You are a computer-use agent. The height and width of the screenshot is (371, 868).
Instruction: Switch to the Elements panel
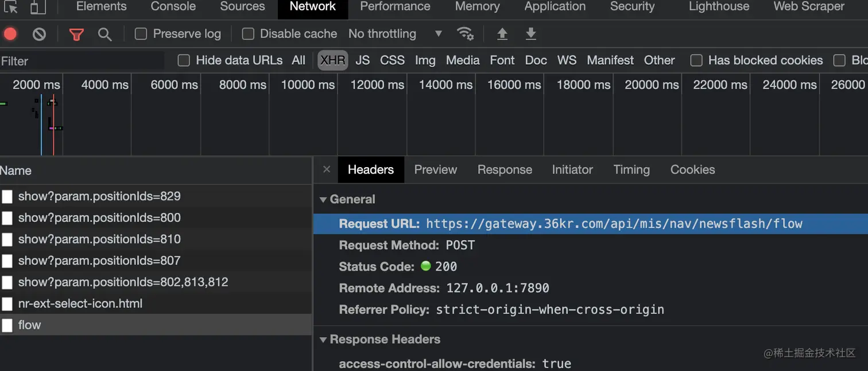(x=101, y=7)
